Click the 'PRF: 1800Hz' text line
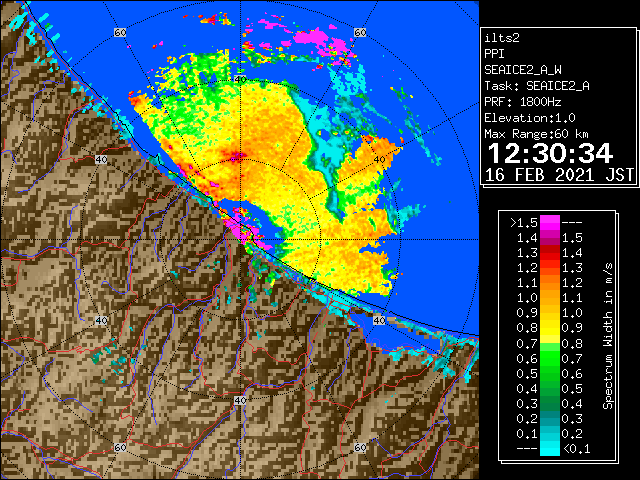 [523, 102]
